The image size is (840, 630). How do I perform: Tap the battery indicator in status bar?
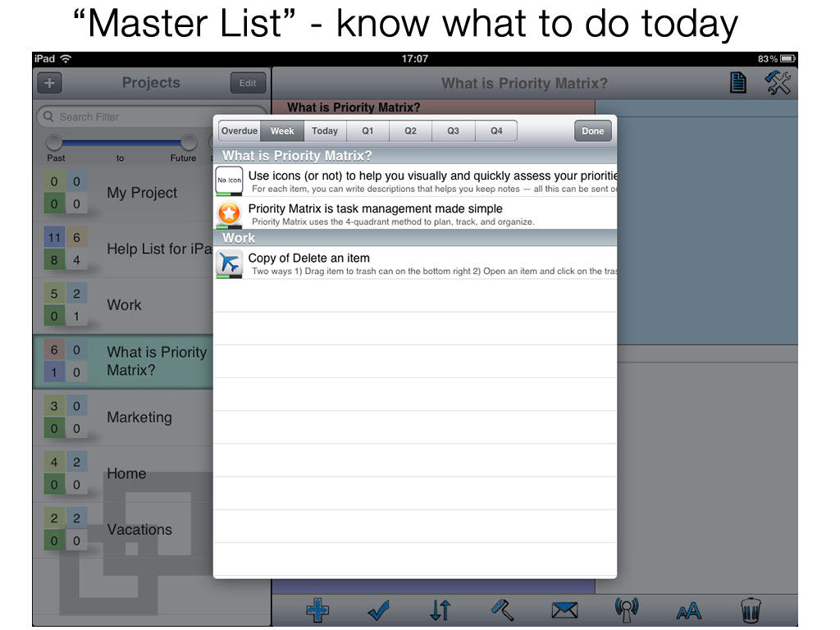pyautogui.click(x=787, y=58)
